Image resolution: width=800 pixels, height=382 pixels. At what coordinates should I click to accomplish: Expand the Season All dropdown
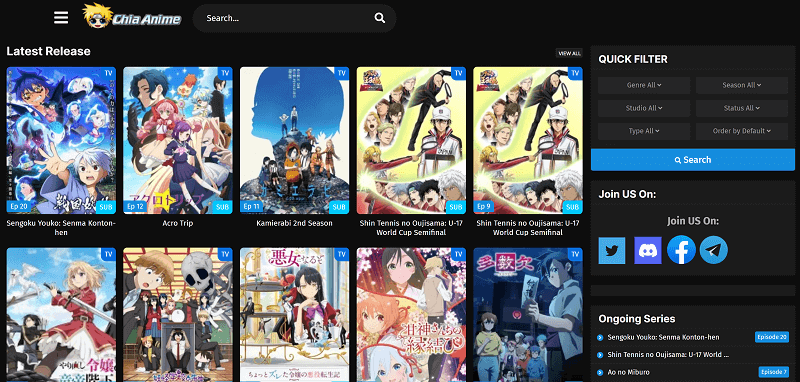click(742, 85)
